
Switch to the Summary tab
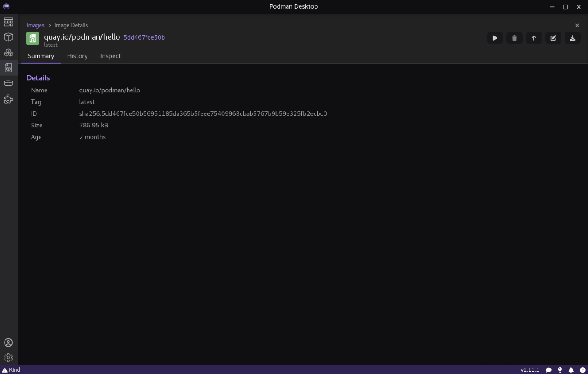coord(41,56)
